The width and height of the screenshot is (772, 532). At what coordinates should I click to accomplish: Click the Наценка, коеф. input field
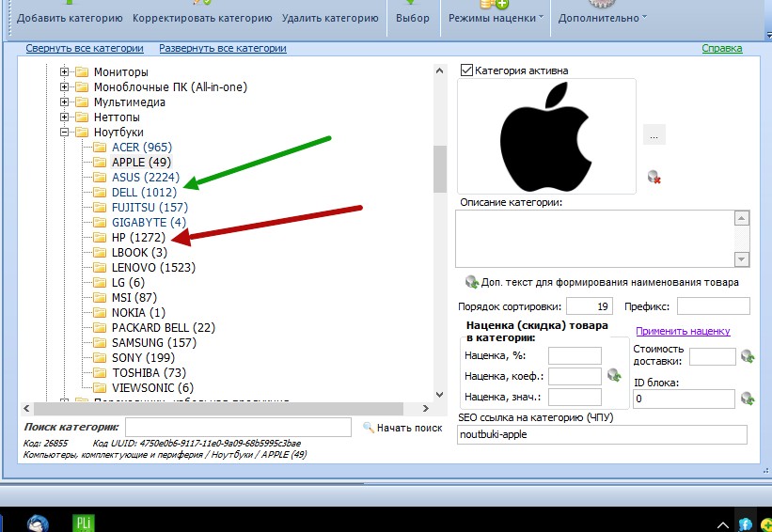(575, 376)
